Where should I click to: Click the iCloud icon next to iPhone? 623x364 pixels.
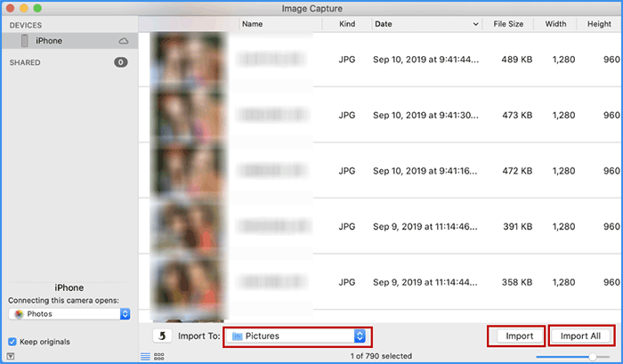coord(124,41)
